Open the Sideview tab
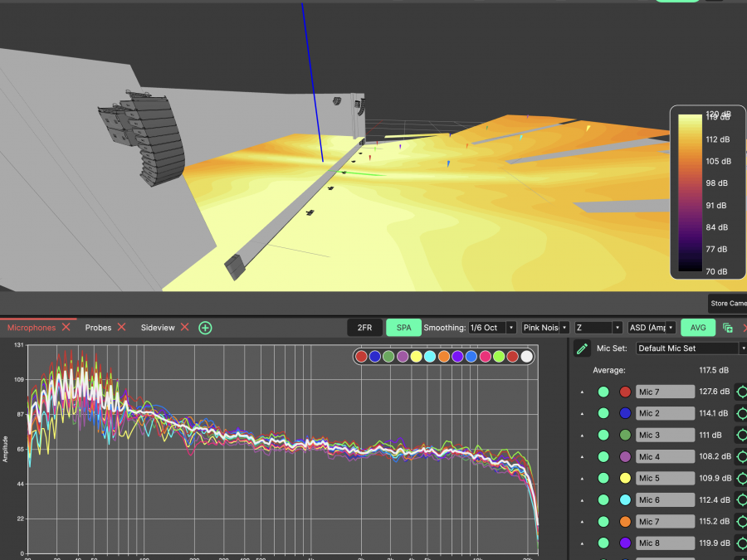Viewport: 747px width, 560px height. pos(157,328)
